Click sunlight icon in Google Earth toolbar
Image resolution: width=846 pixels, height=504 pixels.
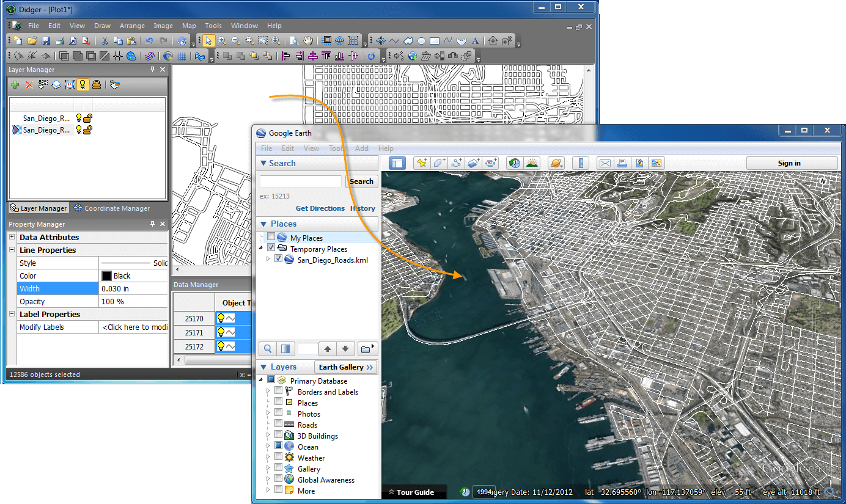pos(532,163)
